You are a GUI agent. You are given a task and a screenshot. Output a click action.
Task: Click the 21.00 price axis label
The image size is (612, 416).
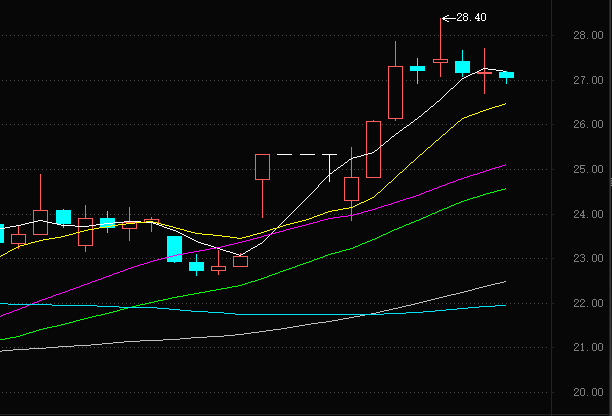click(588, 347)
